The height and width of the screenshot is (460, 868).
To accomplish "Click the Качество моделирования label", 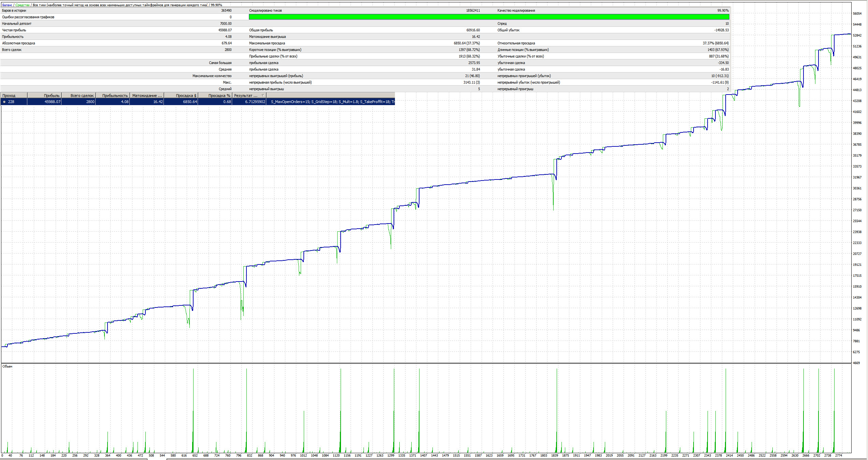I will click(x=516, y=11).
